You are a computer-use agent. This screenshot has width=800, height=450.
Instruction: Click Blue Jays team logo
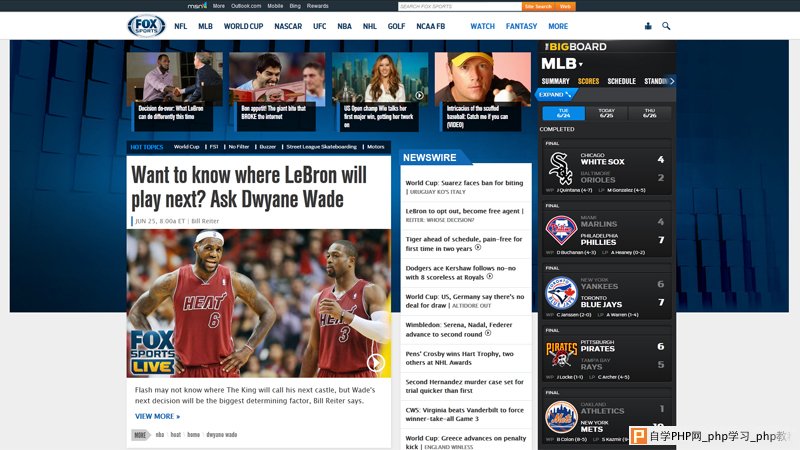[561, 293]
